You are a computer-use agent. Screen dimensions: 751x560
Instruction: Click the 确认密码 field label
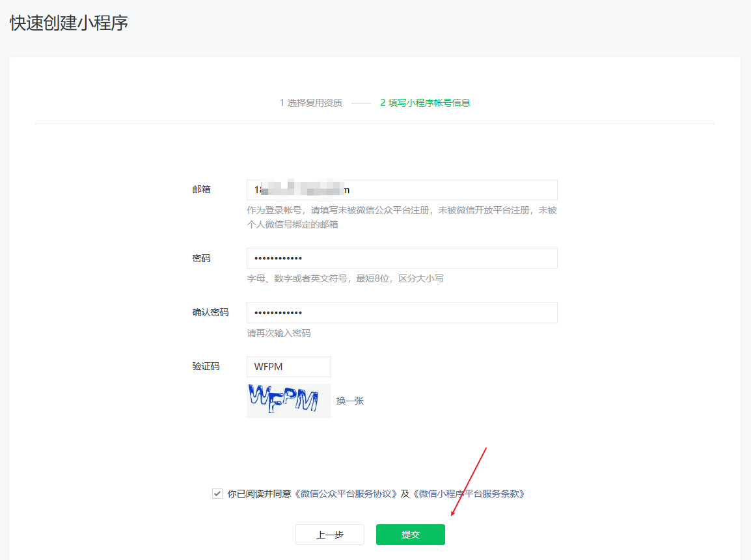point(210,313)
